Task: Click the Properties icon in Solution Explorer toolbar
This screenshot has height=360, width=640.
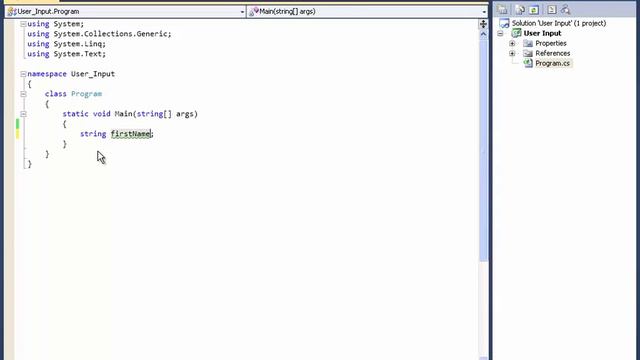Action: 502,9
